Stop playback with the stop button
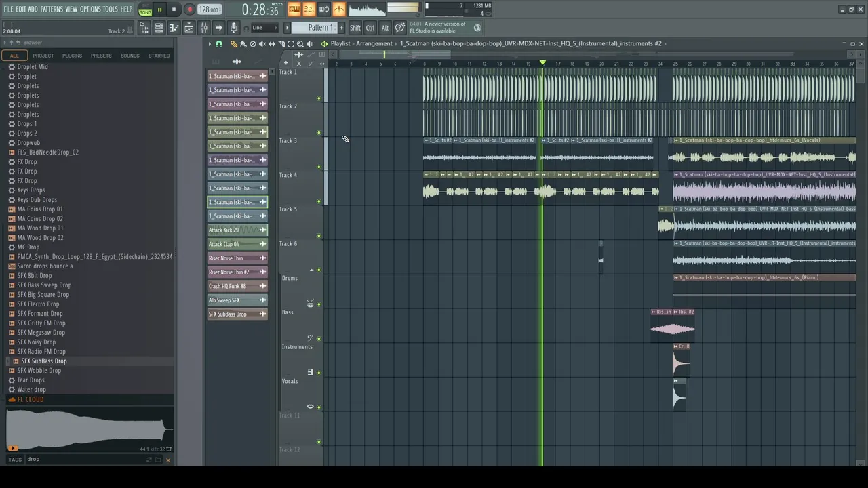This screenshot has width=868, height=488. tap(174, 10)
